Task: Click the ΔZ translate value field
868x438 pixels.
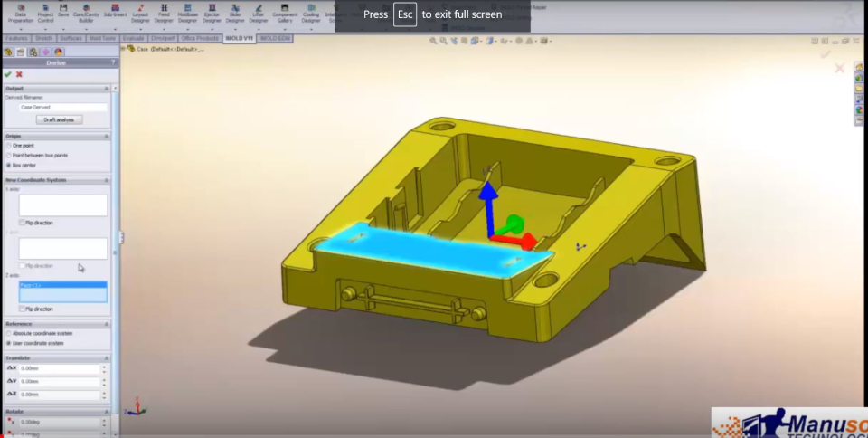Action: (60, 395)
